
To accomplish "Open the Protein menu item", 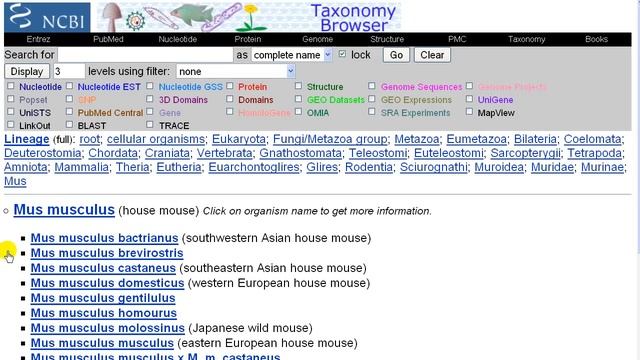I will pos(248,39).
